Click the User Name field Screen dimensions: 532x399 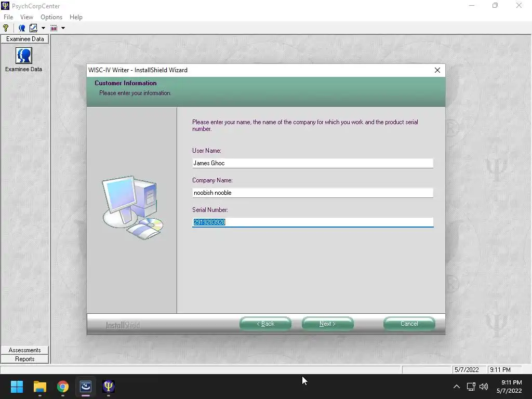click(x=312, y=163)
